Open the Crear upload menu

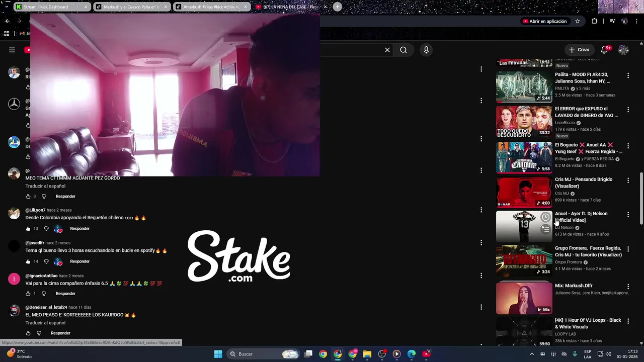click(x=579, y=50)
